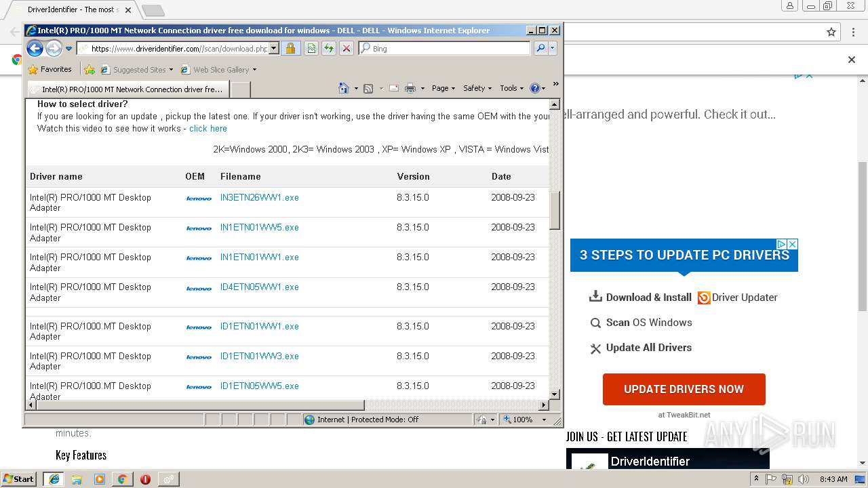The image size is (868, 488).
Task: Open the IE Help icon menu
Action: coord(537,88)
